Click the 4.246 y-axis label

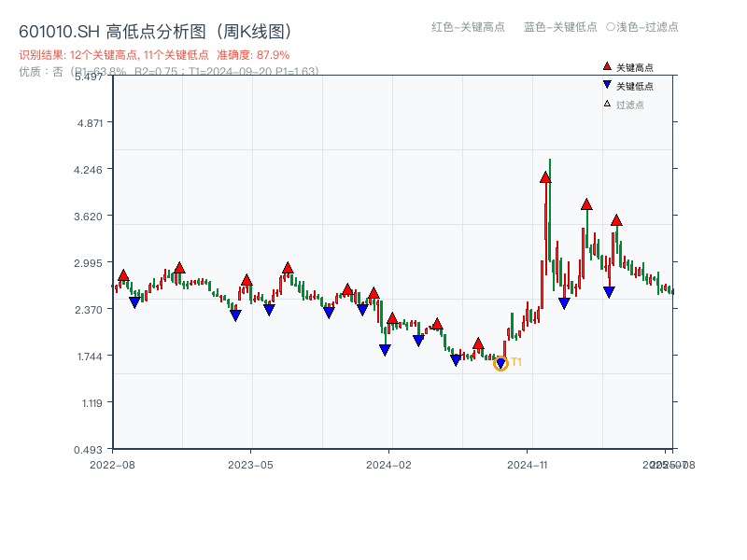point(88,170)
